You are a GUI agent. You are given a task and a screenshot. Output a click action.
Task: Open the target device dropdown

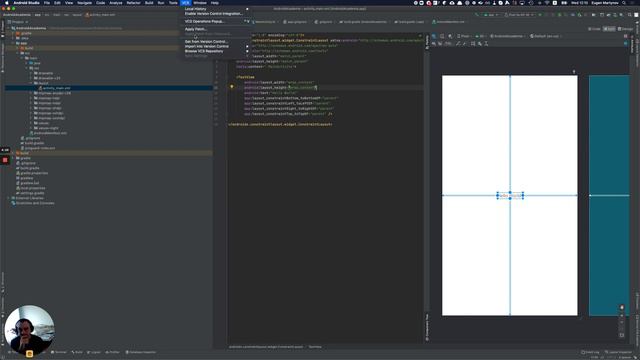(x=519, y=15)
